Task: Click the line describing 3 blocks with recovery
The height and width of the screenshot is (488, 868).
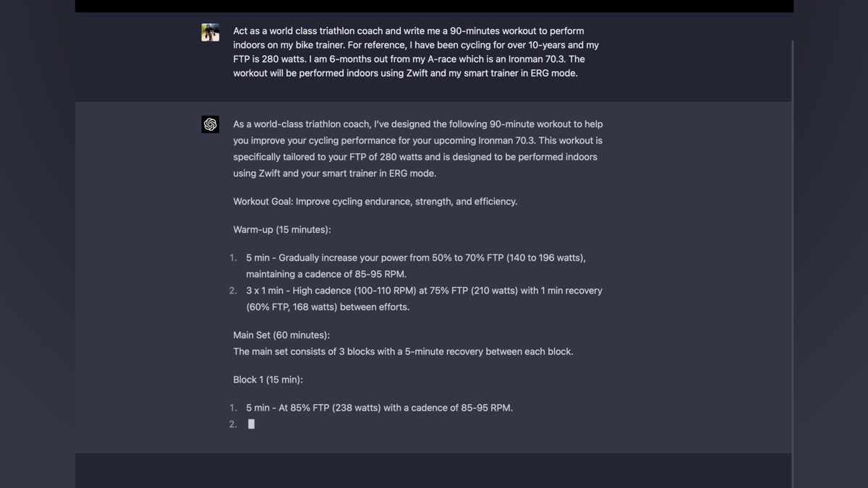Action: (403, 352)
